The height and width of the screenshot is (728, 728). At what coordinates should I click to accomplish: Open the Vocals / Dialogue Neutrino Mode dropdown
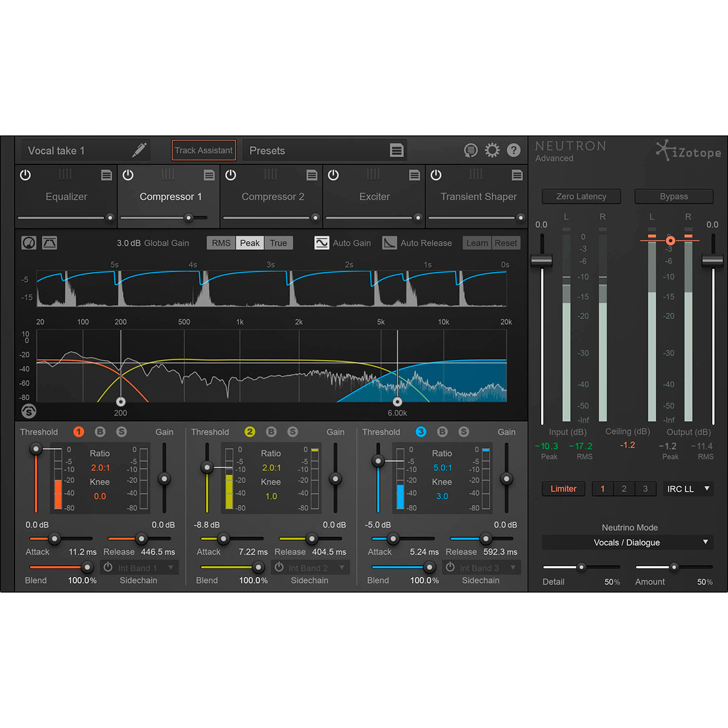pos(627,542)
